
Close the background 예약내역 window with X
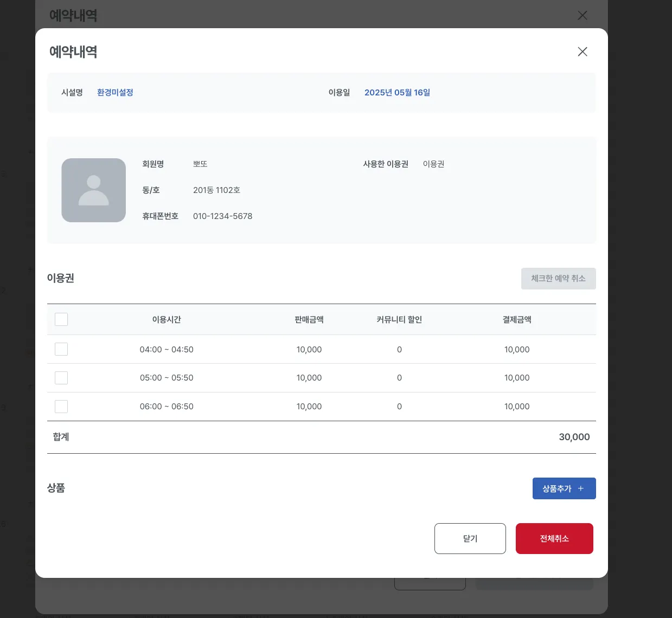pyautogui.click(x=583, y=15)
